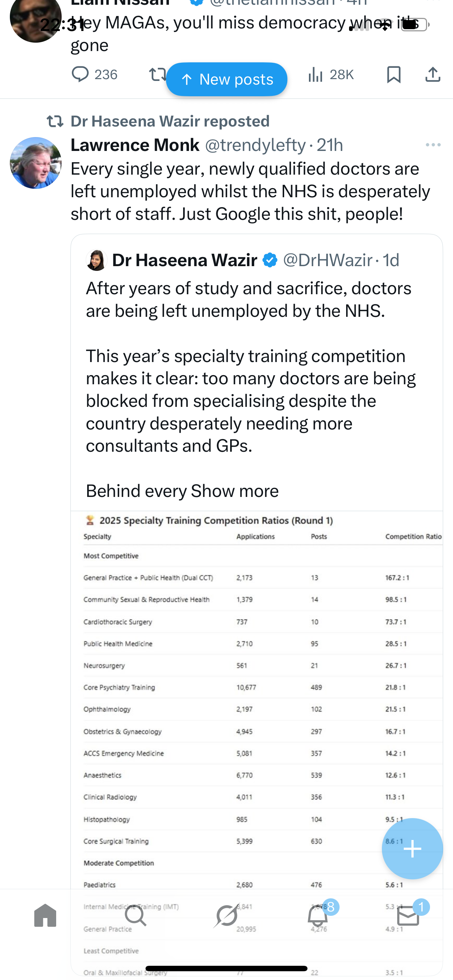Tap Dr Haseena Wazir reposted label
The width and height of the screenshot is (453, 980).
tap(170, 121)
